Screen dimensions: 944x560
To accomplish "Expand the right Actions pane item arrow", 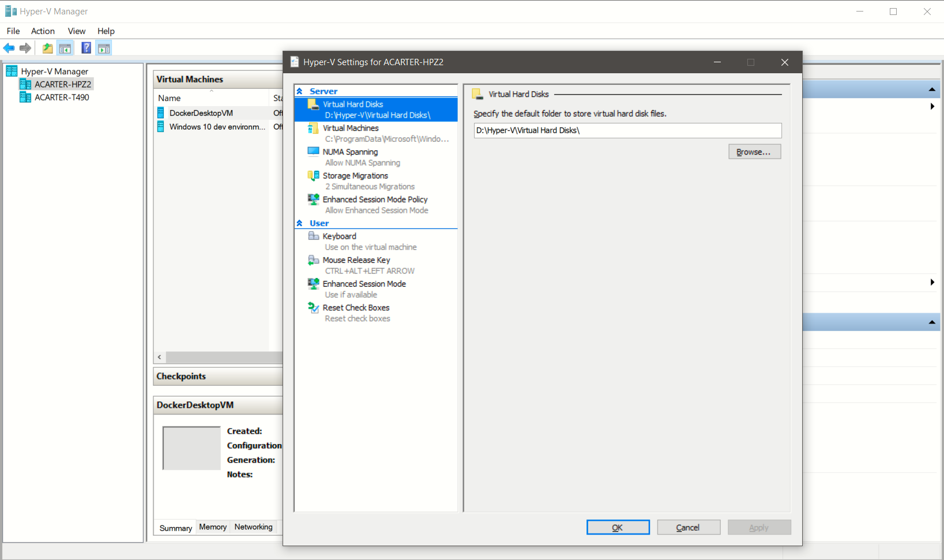I will 932,106.
